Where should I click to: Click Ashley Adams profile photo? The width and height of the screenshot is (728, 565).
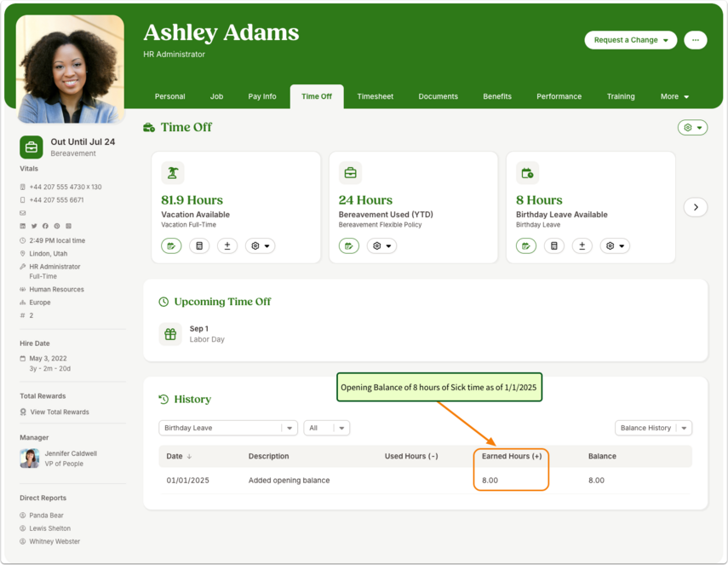70,69
